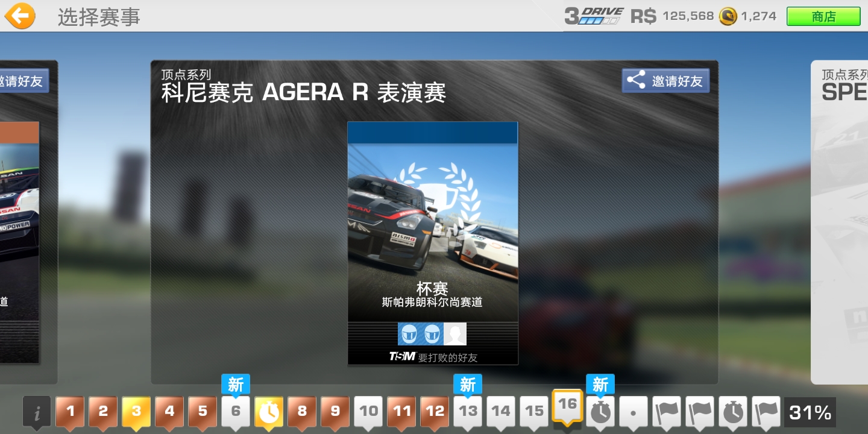Select the stopwatch marker with 新 badge
Image resolution: width=868 pixels, height=434 pixels.
click(x=600, y=413)
